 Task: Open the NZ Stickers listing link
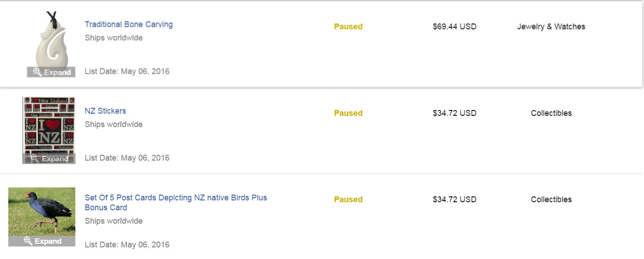(x=105, y=111)
